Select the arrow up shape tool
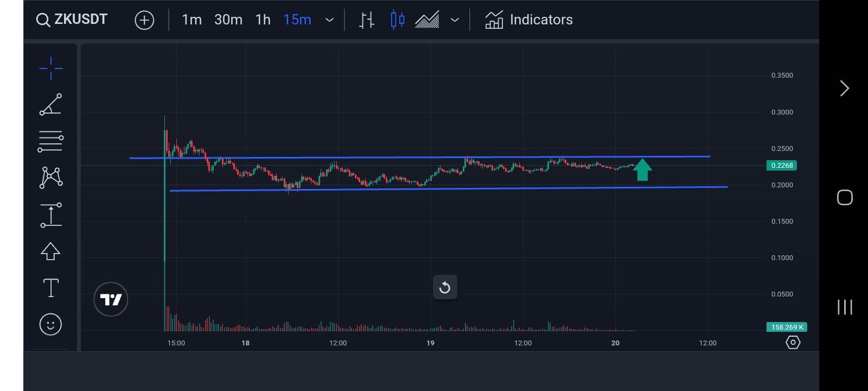The height and width of the screenshot is (391, 868). pyautogui.click(x=51, y=251)
